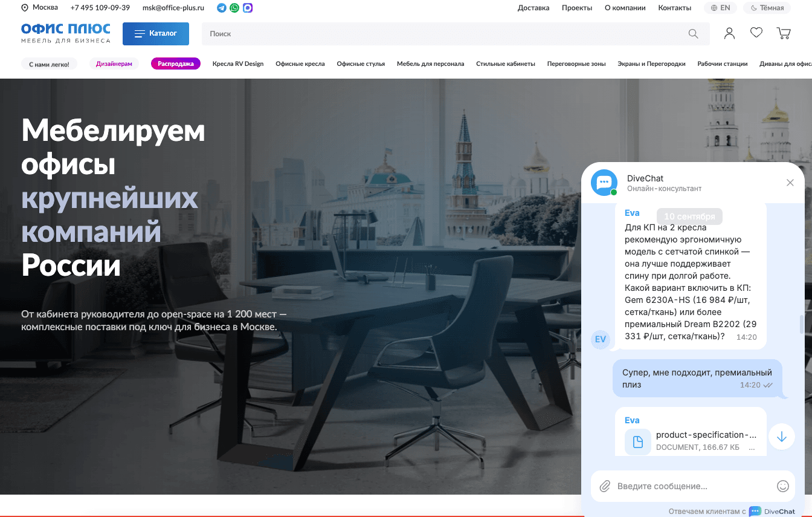Switch site language to EN
Screen dimensions: 812x517
pos(721,8)
